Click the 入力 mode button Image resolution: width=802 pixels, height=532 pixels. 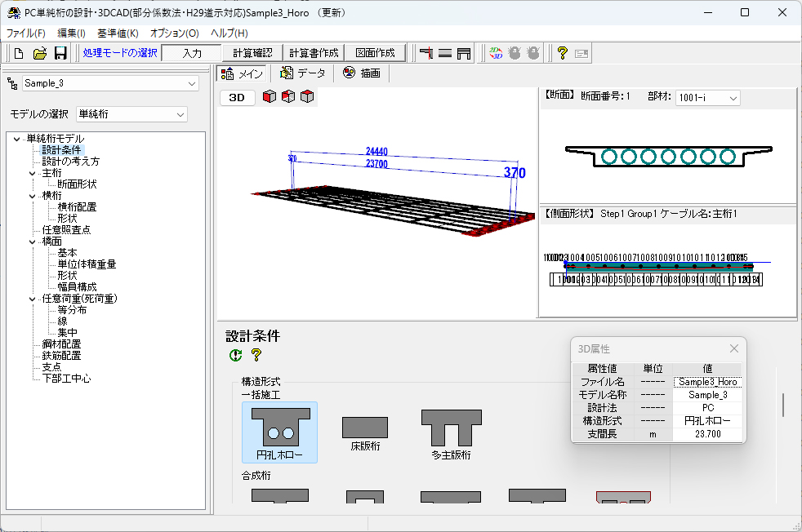(192, 53)
